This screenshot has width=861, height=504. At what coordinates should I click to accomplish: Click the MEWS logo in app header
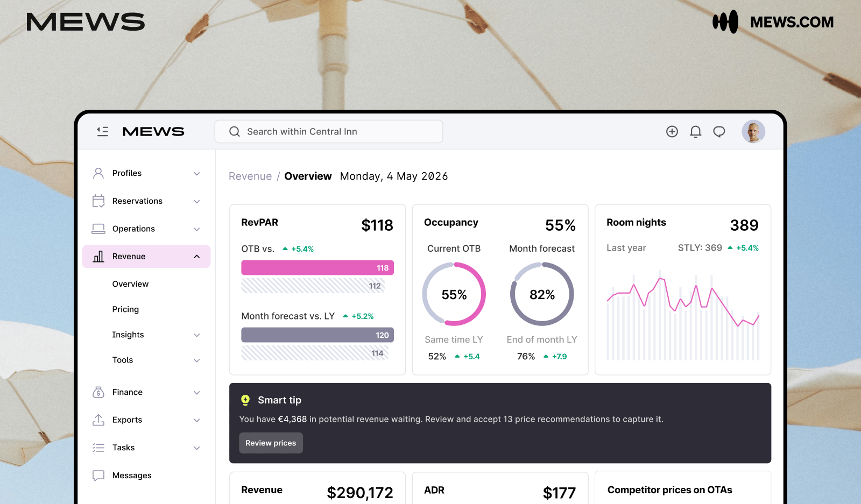click(x=153, y=131)
